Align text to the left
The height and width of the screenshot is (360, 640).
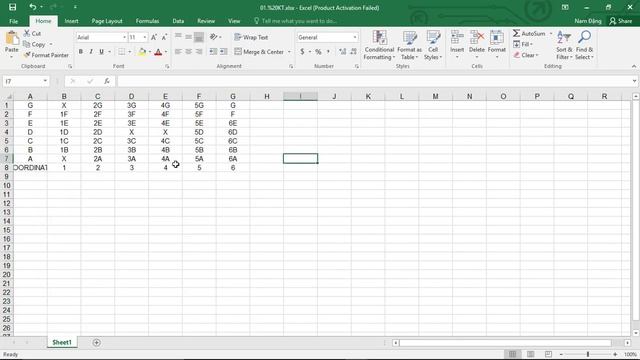pyautogui.click(x=178, y=52)
